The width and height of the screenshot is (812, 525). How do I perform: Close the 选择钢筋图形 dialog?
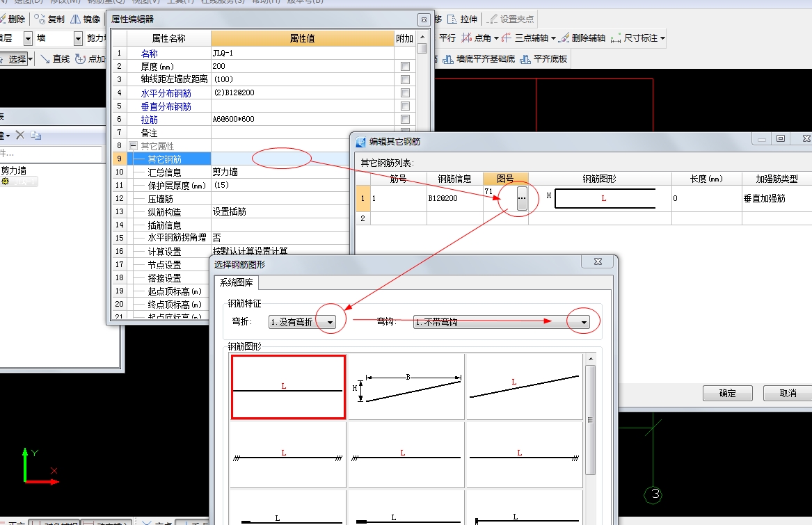tap(598, 261)
